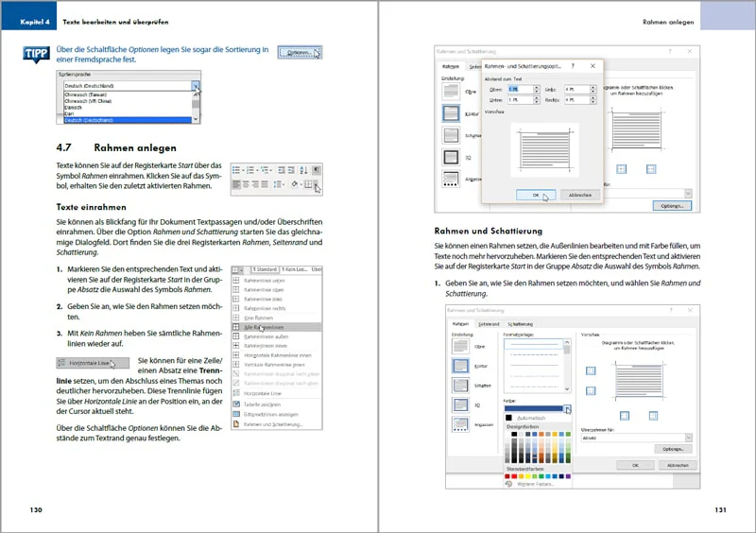
Task: Open the borders dropdown arrow beside Rahmen icon
Action: tap(316, 184)
